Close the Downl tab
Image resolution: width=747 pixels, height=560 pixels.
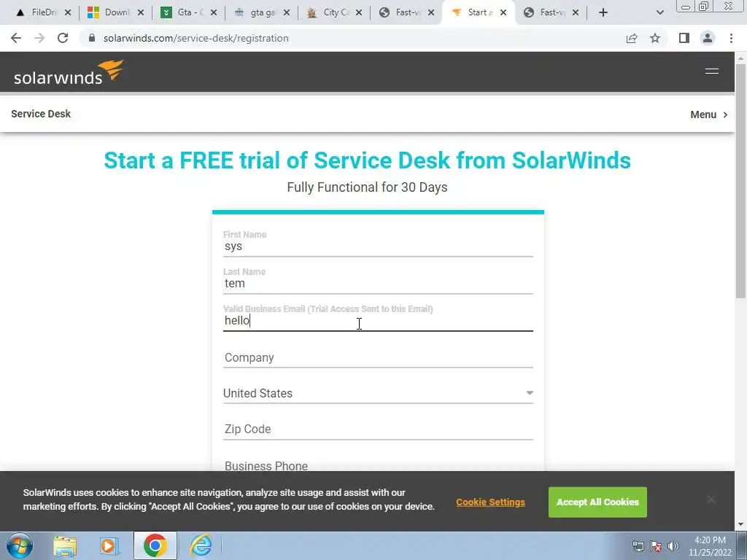point(141,13)
